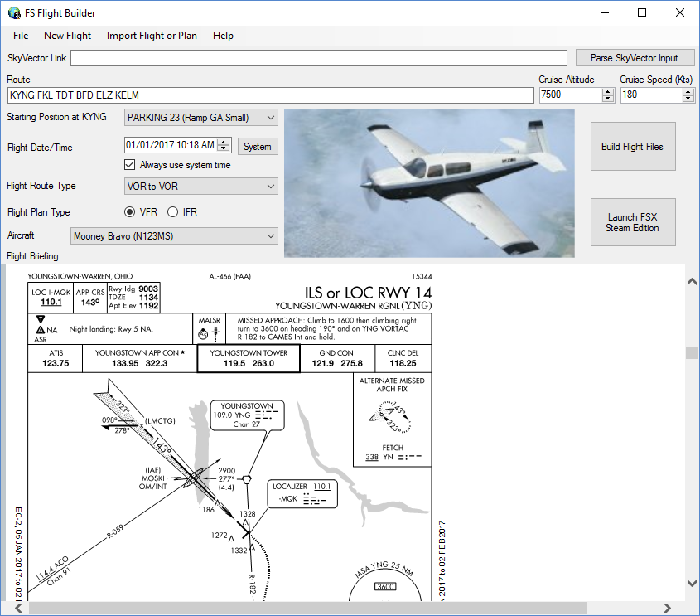Increment Flight Date/Time with up arrow
Screen dimensions: 700x616
pos(224,142)
